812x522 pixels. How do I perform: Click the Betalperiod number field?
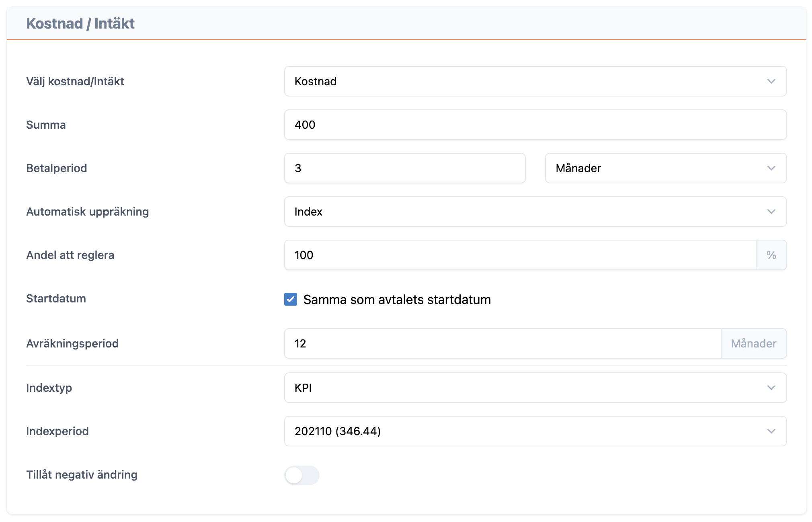pyautogui.click(x=404, y=168)
